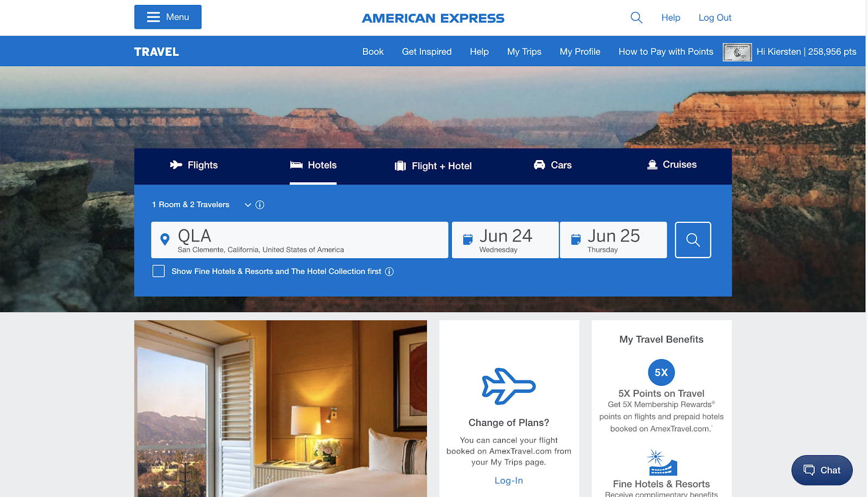This screenshot has height=497, width=868.
Task: Select the Cruises tab
Action: pos(672,164)
